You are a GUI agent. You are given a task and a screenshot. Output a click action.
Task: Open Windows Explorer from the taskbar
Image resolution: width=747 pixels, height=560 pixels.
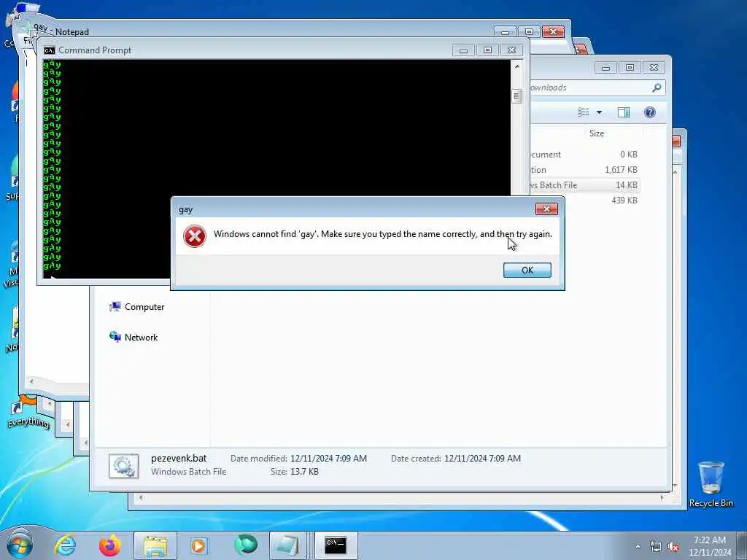point(155,545)
